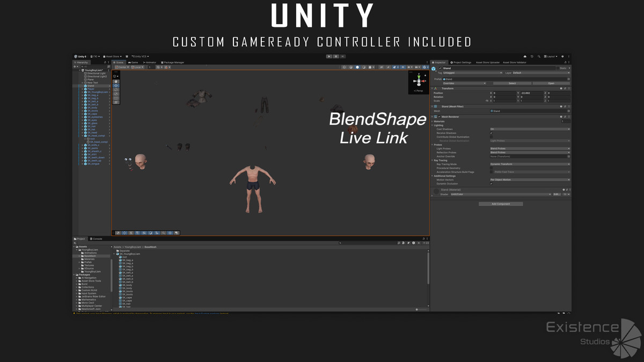644x362 pixels.
Task: Toggle the Static checkbox
Action: (558, 68)
